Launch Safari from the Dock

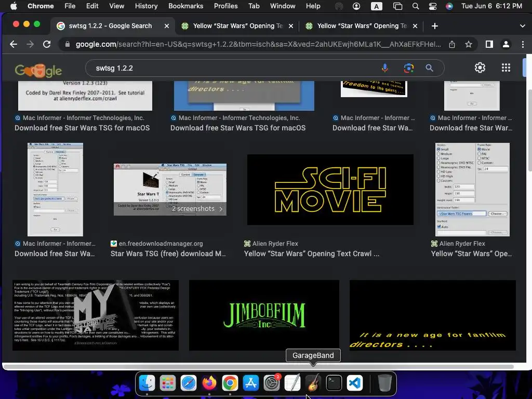pos(188,383)
